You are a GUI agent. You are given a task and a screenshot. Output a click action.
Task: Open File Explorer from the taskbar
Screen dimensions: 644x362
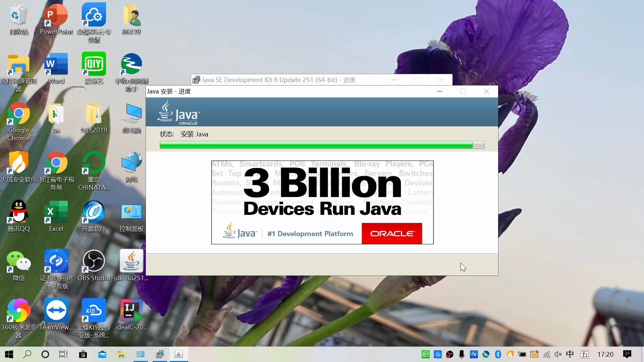[x=121, y=354]
